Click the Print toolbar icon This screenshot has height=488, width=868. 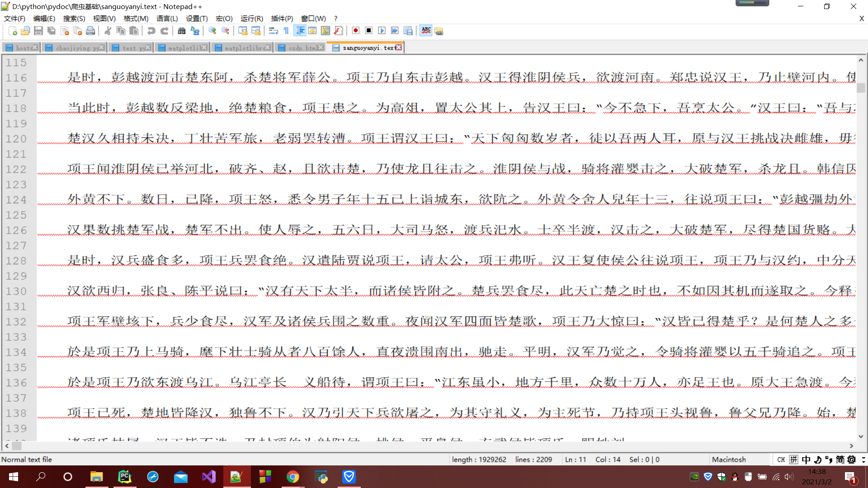pyautogui.click(x=90, y=31)
